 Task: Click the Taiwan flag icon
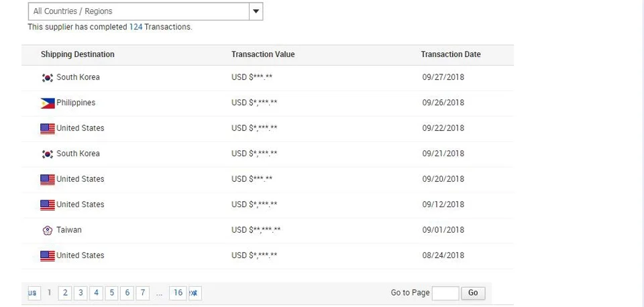tap(47, 231)
